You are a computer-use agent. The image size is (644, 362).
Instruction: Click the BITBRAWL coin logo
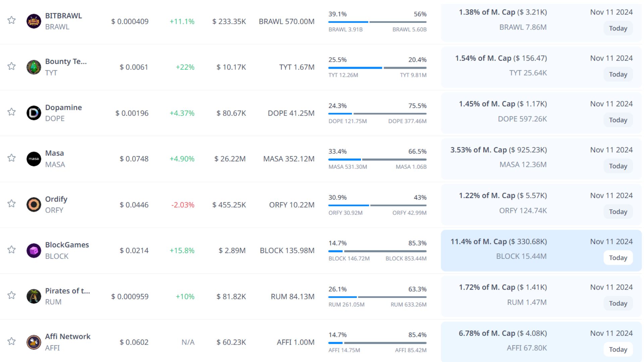pos(34,21)
